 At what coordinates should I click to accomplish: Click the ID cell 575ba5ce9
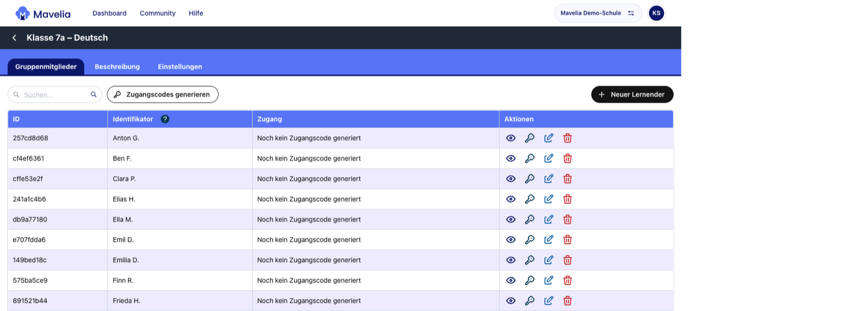[58, 280]
